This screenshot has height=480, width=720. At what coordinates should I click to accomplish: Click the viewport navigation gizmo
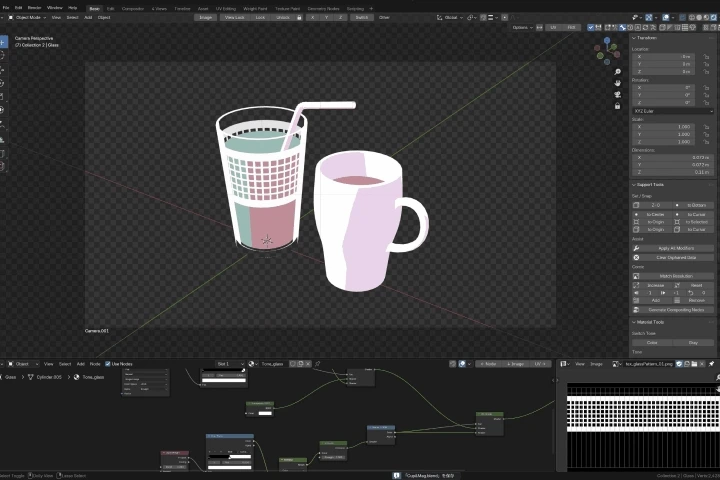tap(607, 51)
